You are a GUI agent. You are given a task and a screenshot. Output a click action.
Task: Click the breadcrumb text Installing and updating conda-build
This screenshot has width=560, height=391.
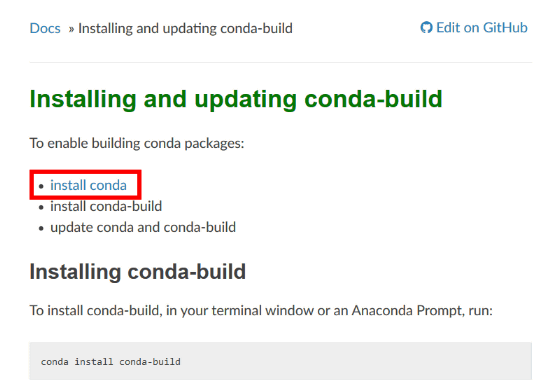(185, 28)
